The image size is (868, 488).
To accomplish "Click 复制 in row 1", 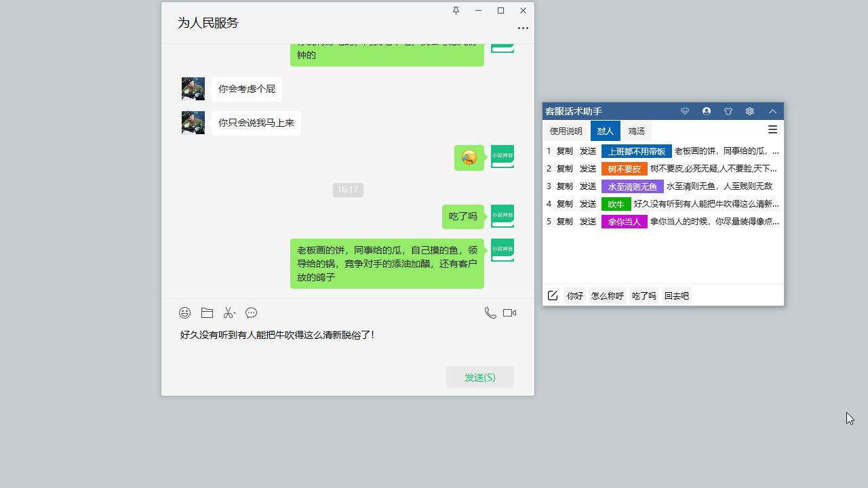I will [x=565, y=151].
